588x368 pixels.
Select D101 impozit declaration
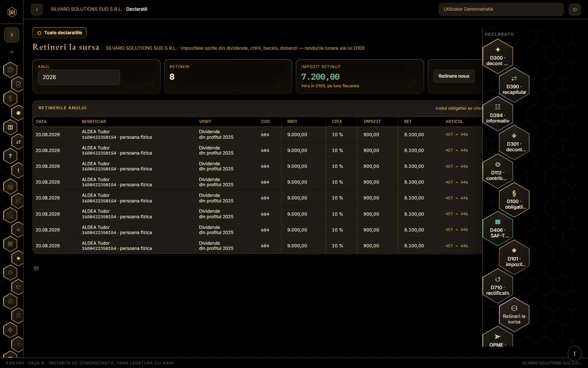click(x=514, y=257)
